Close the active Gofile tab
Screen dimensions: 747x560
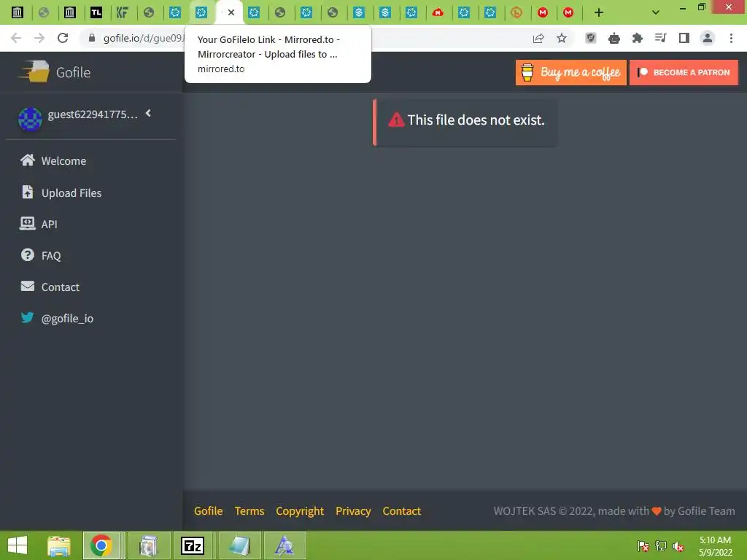pos(231,12)
